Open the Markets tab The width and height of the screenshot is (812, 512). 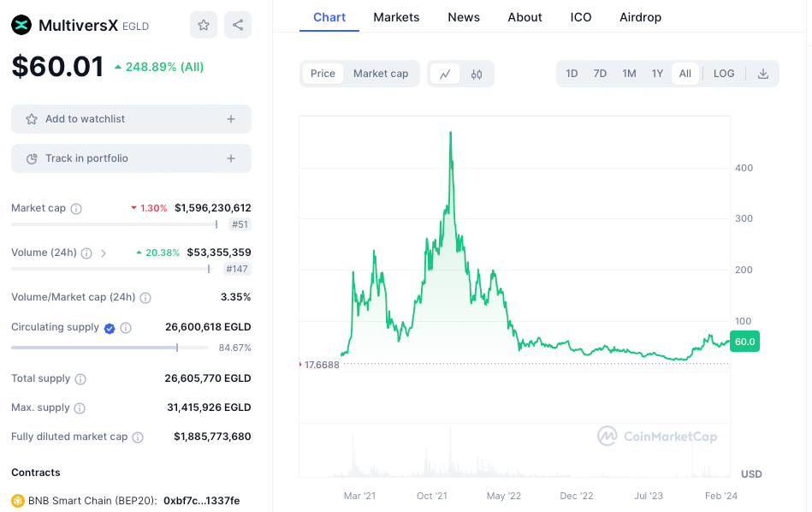pyautogui.click(x=396, y=17)
